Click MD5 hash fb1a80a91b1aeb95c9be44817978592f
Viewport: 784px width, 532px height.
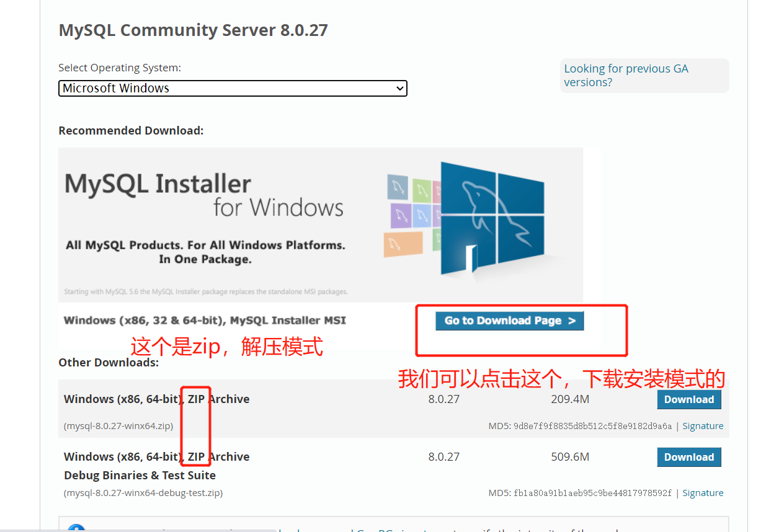pyautogui.click(x=592, y=493)
